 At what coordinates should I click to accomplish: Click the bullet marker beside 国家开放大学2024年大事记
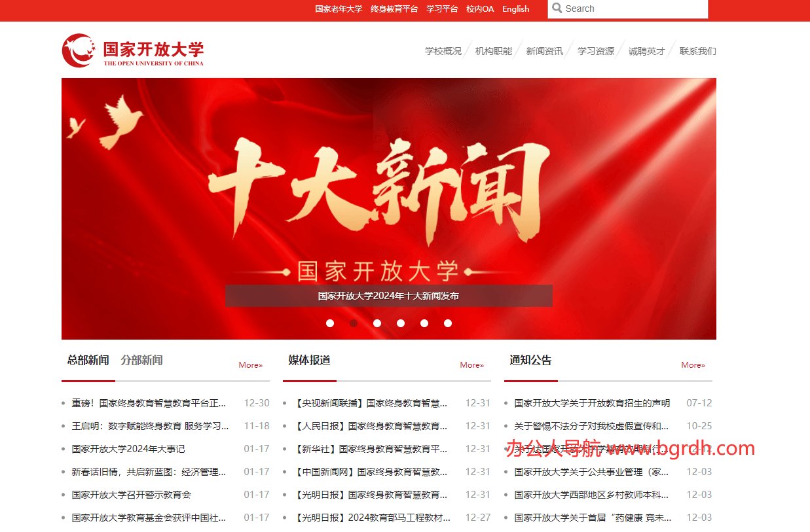(63, 449)
